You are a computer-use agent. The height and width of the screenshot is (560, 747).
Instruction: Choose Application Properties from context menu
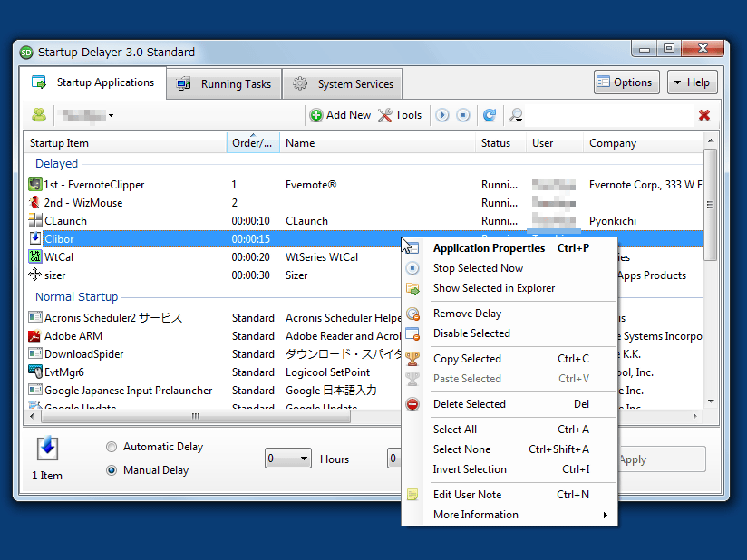tap(510, 248)
